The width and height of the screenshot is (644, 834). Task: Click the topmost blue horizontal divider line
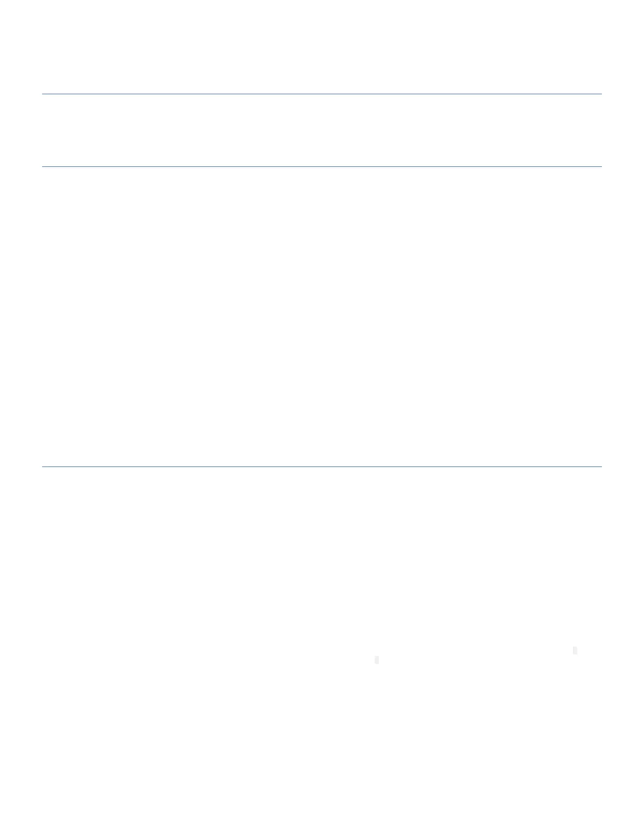click(321, 94)
